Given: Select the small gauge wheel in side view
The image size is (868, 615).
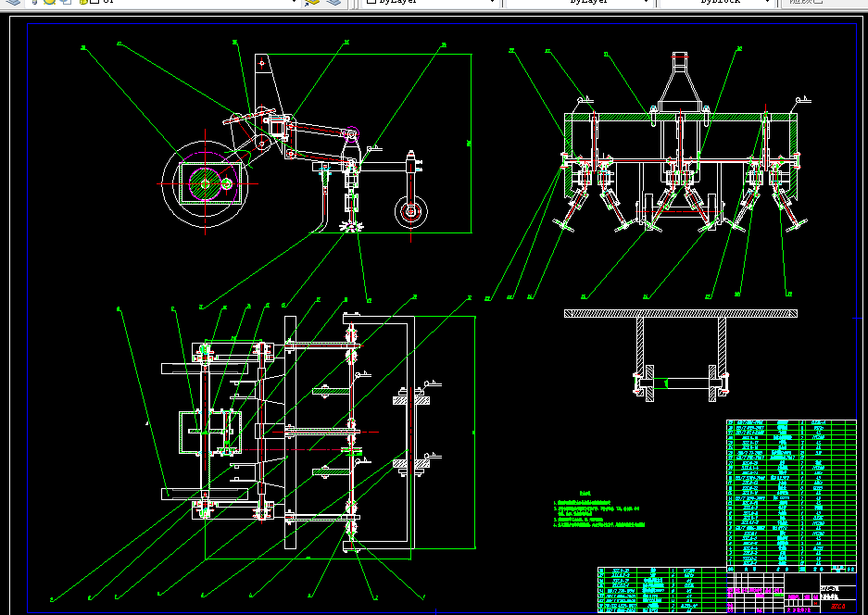Looking at the screenshot, I should [410, 211].
